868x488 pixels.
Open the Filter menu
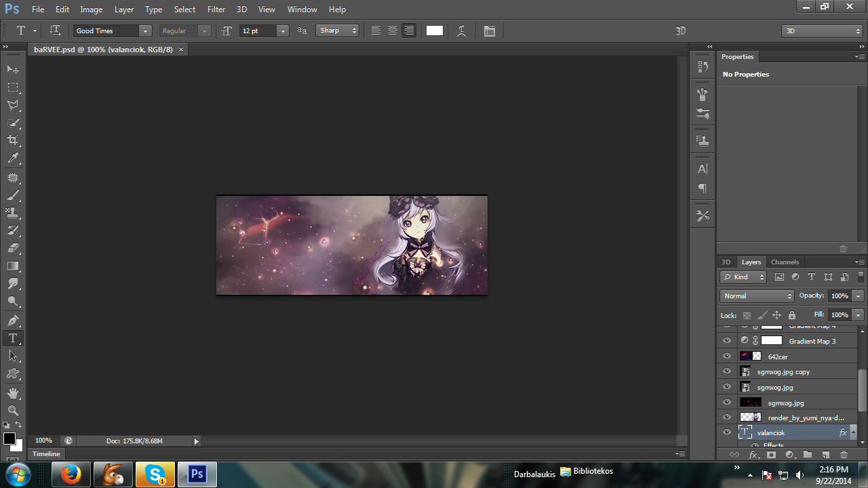pyautogui.click(x=216, y=9)
